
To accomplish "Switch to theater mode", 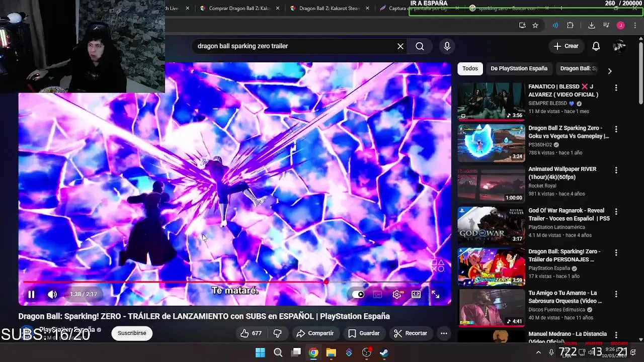I will [416, 295].
